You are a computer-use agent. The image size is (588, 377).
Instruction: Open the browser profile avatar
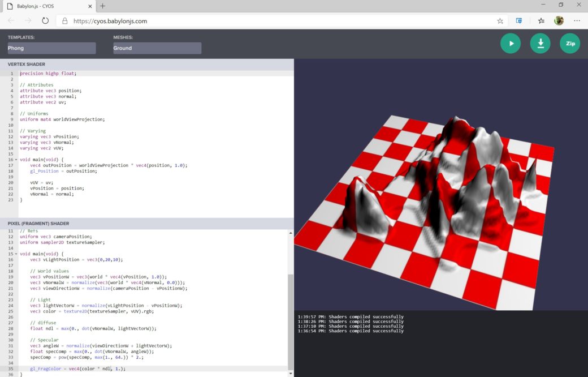coord(559,20)
